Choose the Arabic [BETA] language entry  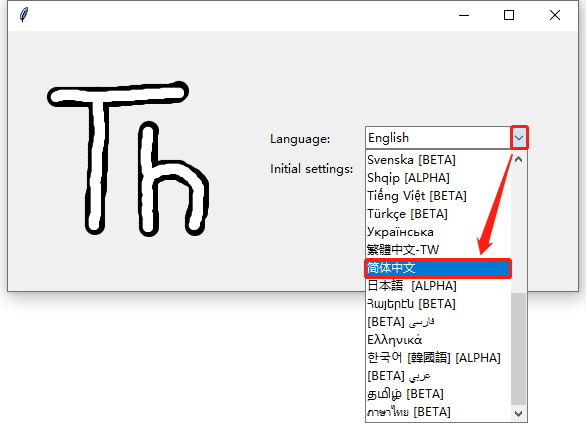[x=438, y=376]
